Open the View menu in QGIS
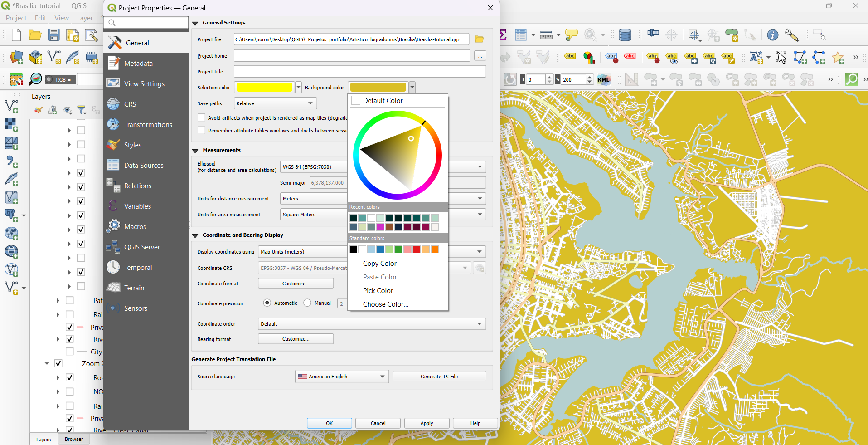The height and width of the screenshot is (445, 868). click(62, 18)
